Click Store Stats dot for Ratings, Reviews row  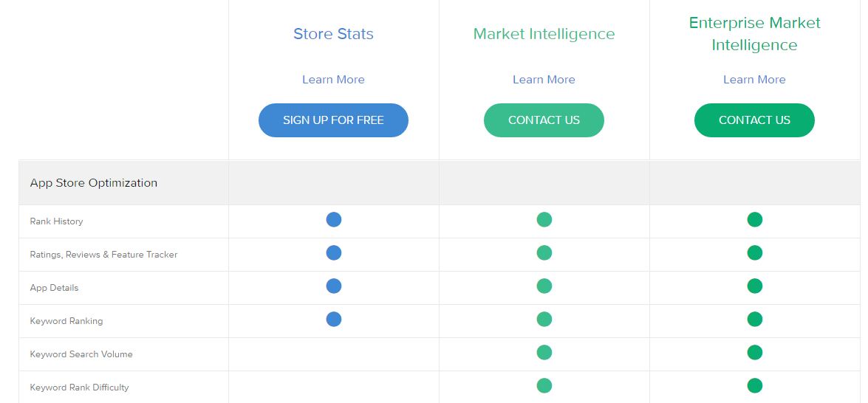point(334,252)
